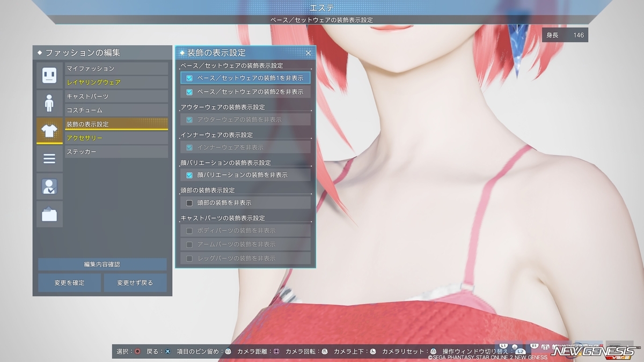The width and height of the screenshot is (644, 362).
Task: Enable レッグパーツの装飾を非表示 checkbox
Action: (x=189, y=258)
